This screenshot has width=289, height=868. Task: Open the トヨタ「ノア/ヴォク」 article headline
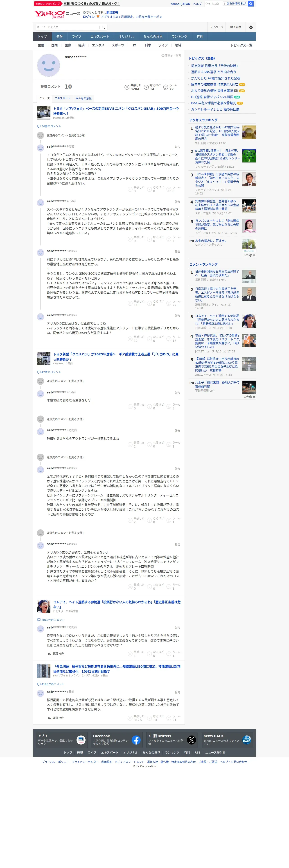116,111
